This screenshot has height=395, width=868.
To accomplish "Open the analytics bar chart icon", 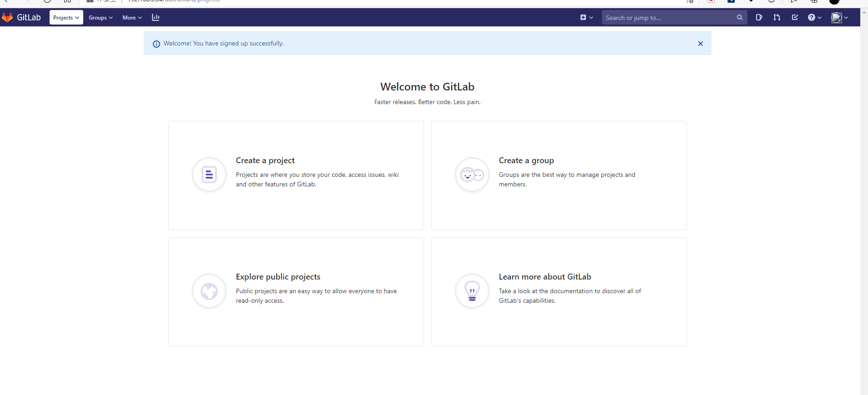I will [x=156, y=17].
